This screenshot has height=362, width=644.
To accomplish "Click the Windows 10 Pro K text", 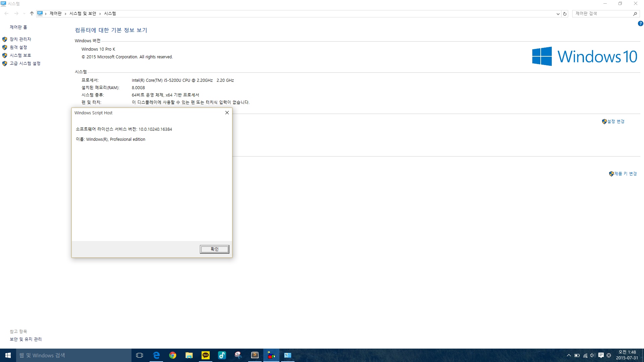I will [98, 49].
